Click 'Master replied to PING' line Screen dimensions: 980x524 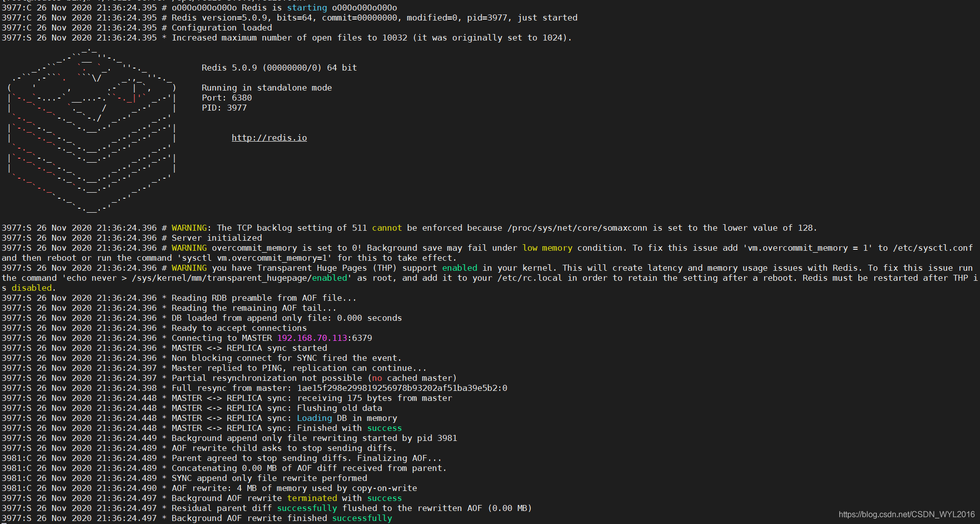pyautogui.click(x=214, y=368)
